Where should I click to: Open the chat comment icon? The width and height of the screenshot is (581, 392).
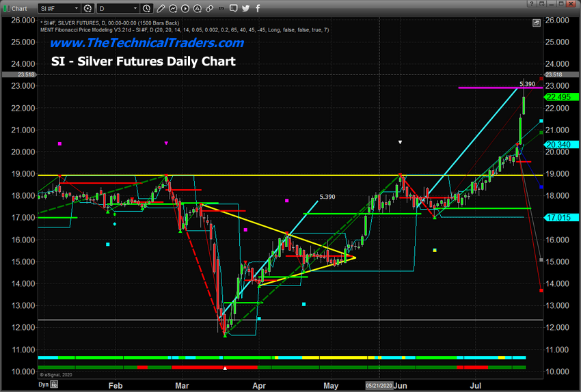(x=232, y=8)
